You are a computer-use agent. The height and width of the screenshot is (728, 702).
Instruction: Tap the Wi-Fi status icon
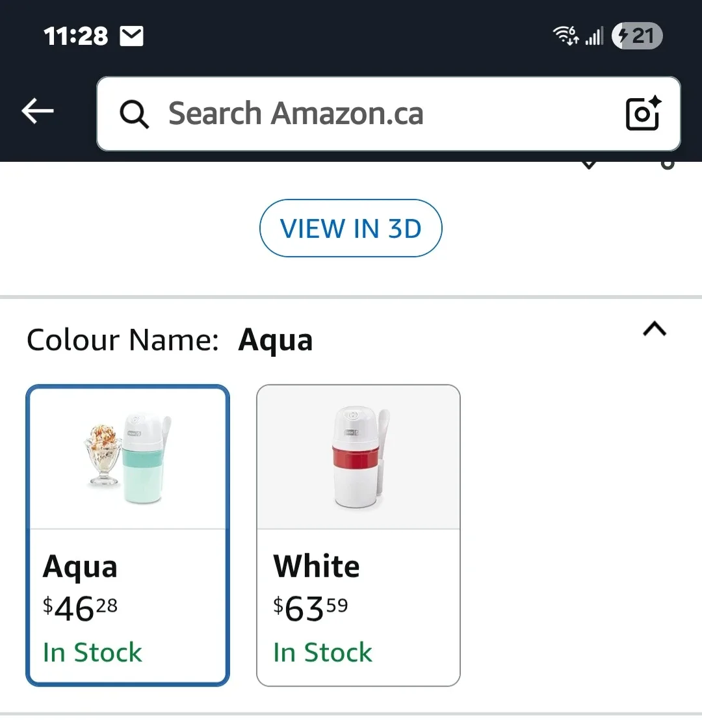point(565,36)
